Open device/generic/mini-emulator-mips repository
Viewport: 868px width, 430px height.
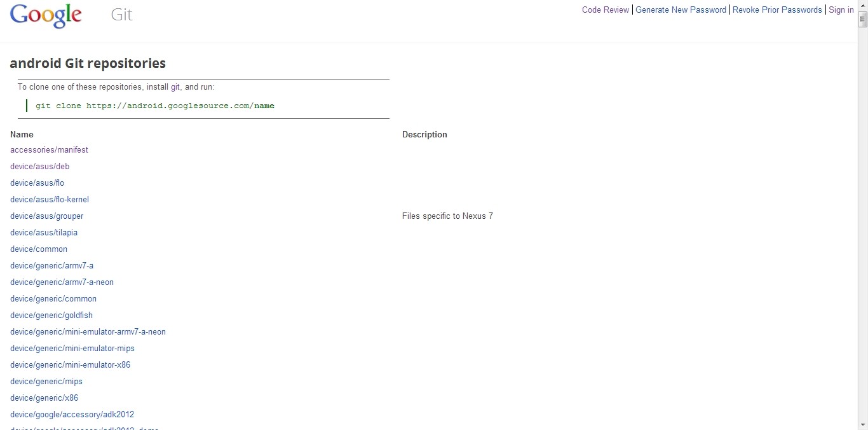72,349
